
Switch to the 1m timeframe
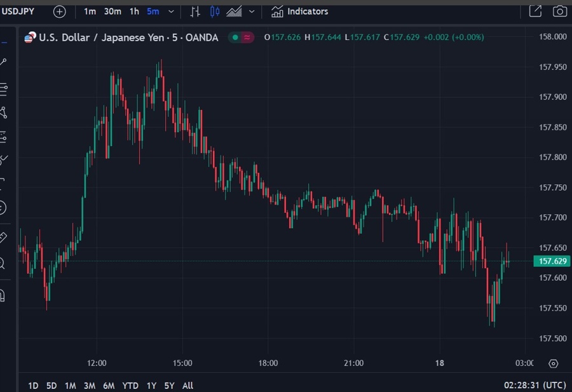90,11
